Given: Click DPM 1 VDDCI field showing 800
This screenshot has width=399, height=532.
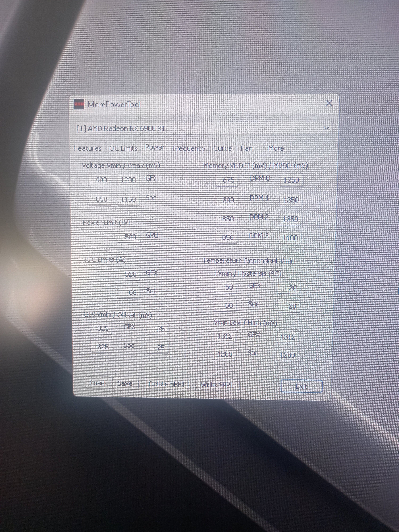Looking at the screenshot, I should click(x=227, y=200).
